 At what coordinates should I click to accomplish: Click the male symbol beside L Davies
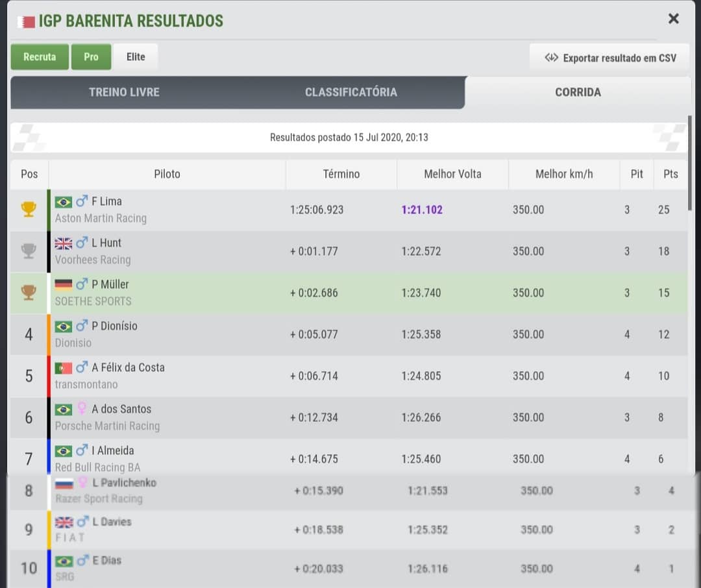click(82, 522)
